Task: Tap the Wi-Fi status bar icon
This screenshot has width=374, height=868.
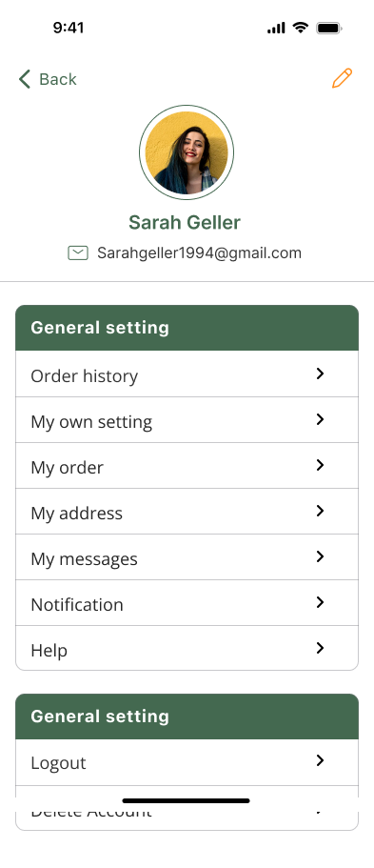Action: tap(301, 28)
